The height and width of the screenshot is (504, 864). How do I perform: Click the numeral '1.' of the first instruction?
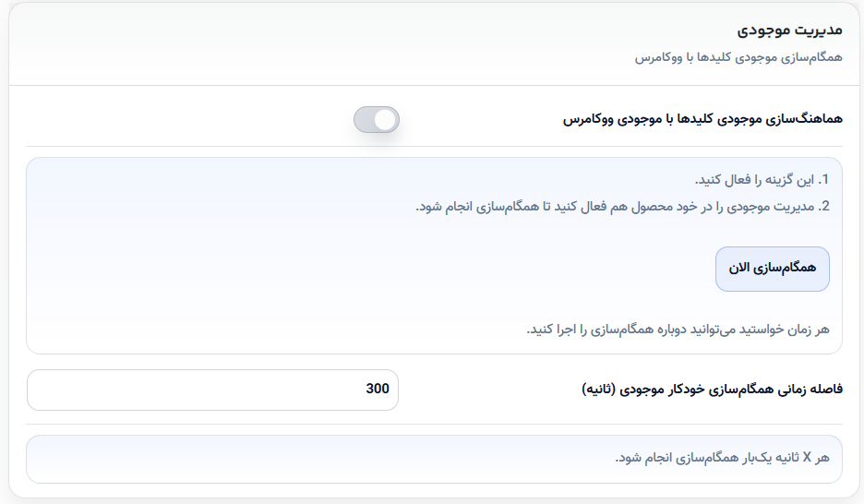823,180
